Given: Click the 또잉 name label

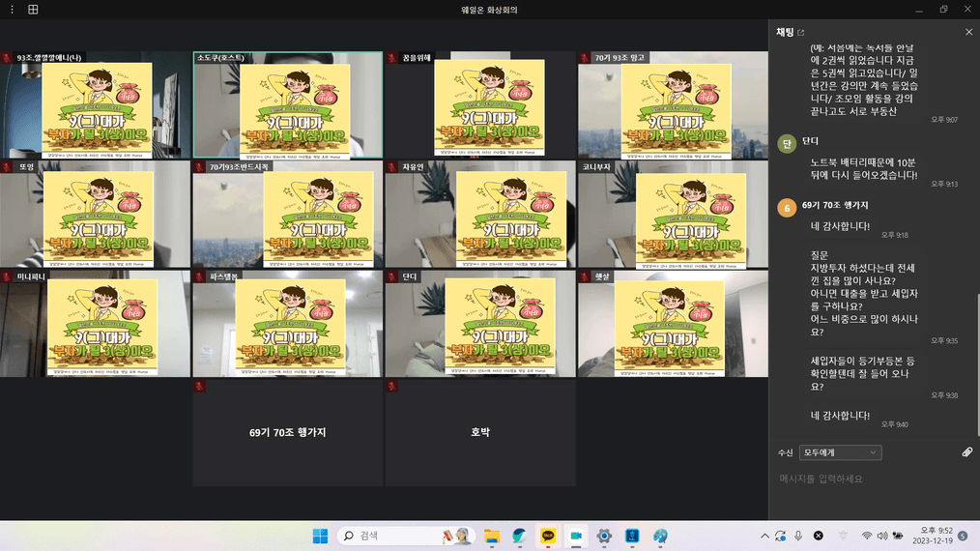Looking at the screenshot, I should 26,167.
